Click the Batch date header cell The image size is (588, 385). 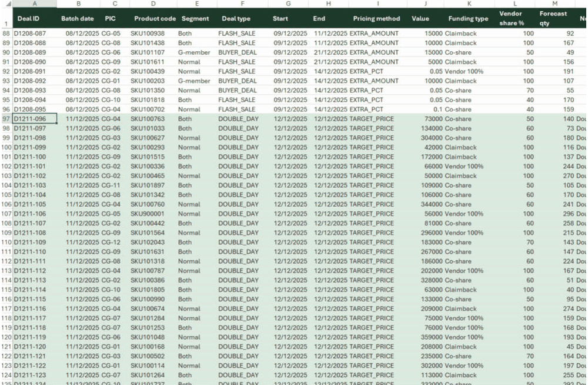[78, 18]
